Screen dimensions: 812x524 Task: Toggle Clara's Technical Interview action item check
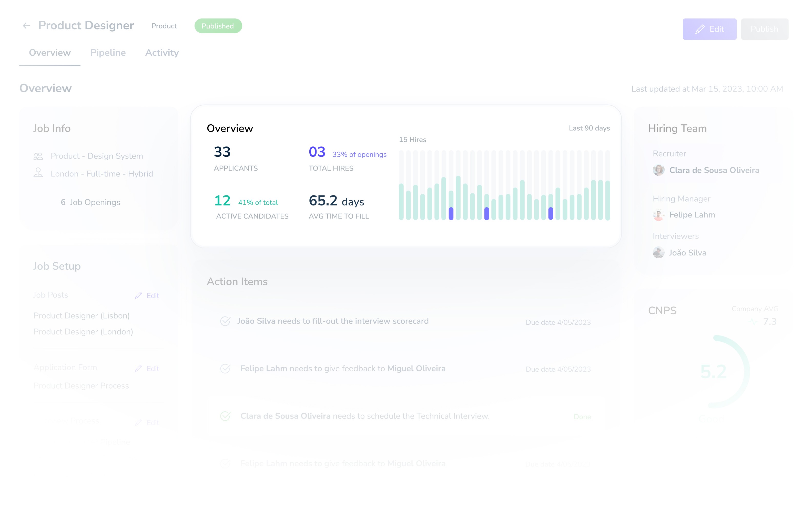pyautogui.click(x=225, y=416)
